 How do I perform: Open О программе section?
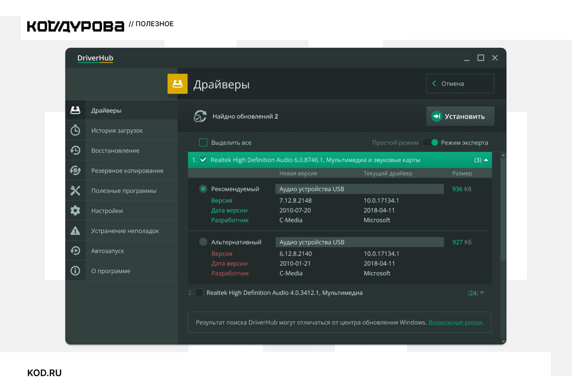pos(121,271)
